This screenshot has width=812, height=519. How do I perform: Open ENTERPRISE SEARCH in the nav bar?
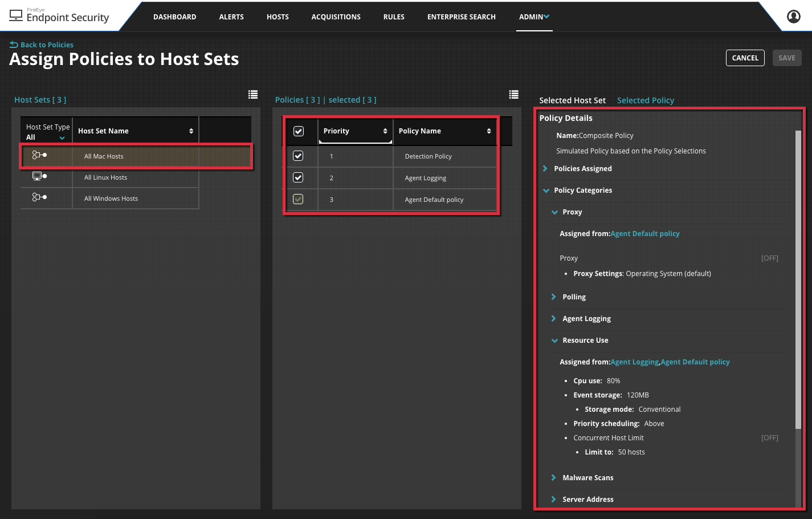pyautogui.click(x=462, y=17)
